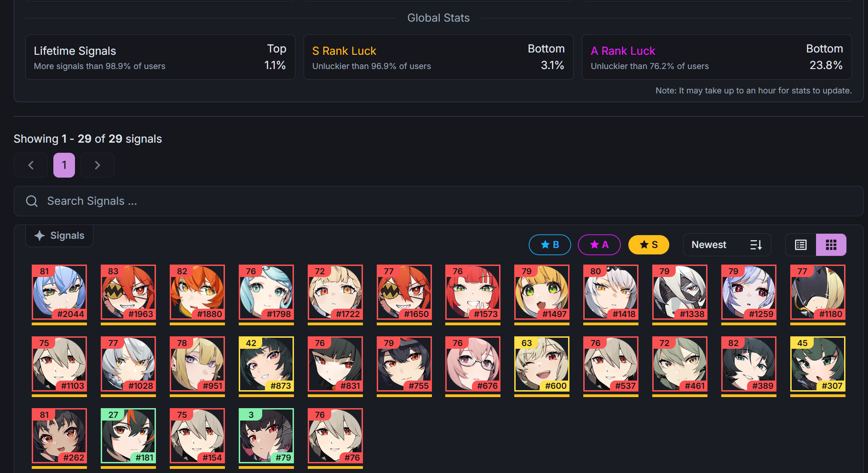
Task: Open signal #1798 thumbnail
Action: tap(266, 292)
